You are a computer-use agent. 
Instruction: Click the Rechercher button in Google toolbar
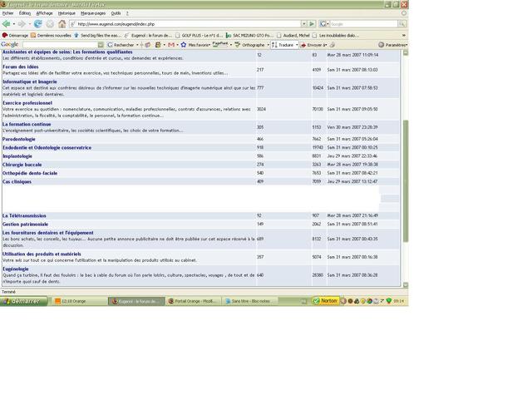pos(121,45)
